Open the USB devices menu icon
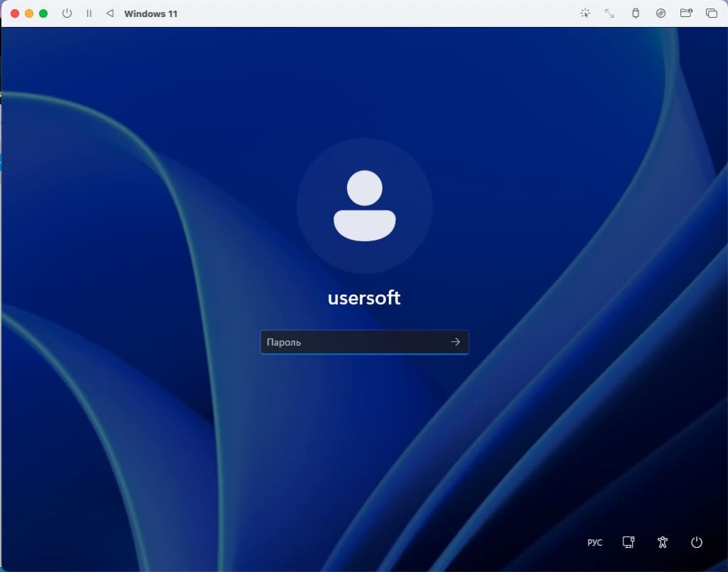728x572 pixels. 636,14
